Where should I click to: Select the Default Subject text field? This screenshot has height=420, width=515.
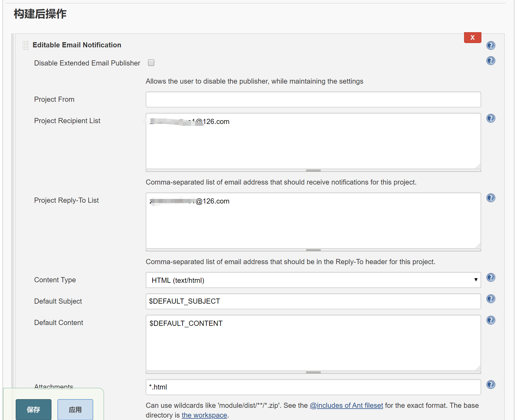[x=313, y=301]
